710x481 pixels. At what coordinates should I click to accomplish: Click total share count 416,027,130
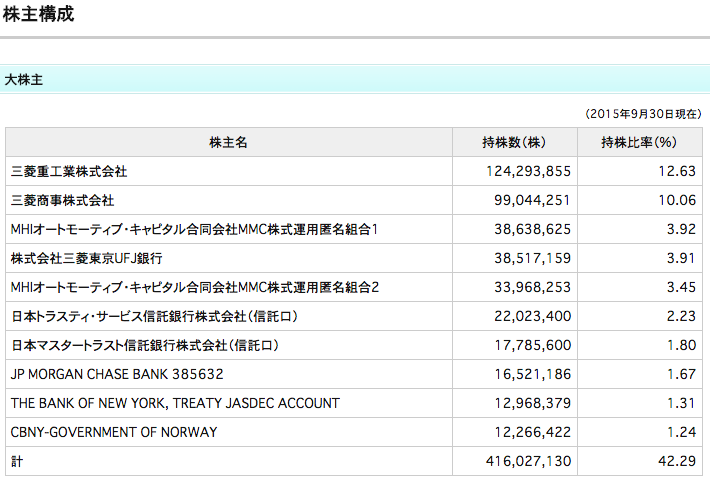coord(528,461)
